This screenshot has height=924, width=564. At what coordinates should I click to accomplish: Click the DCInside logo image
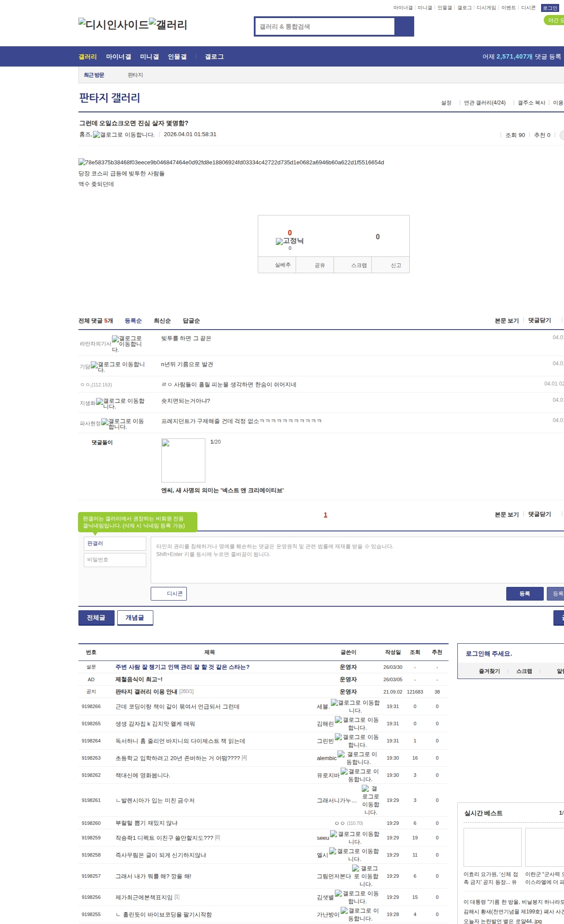pos(113,24)
